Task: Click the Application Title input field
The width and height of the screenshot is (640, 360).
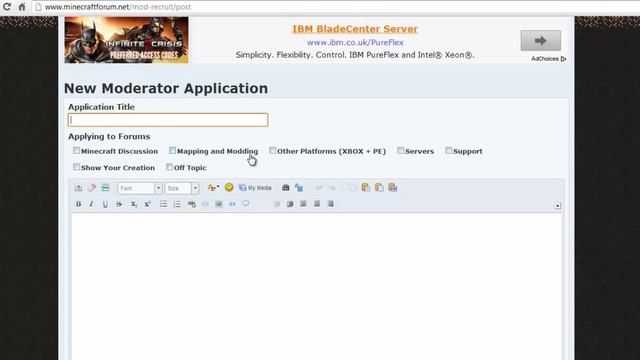Action: click(168, 120)
